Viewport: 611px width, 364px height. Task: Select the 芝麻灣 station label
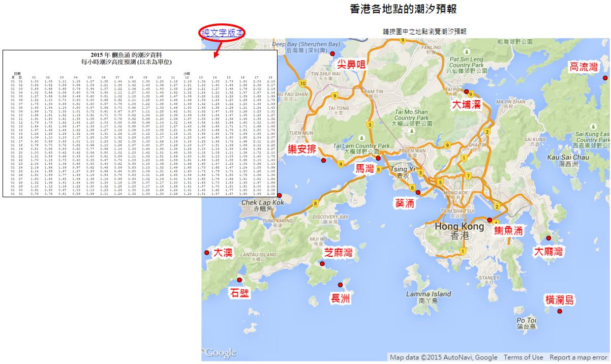[339, 253]
